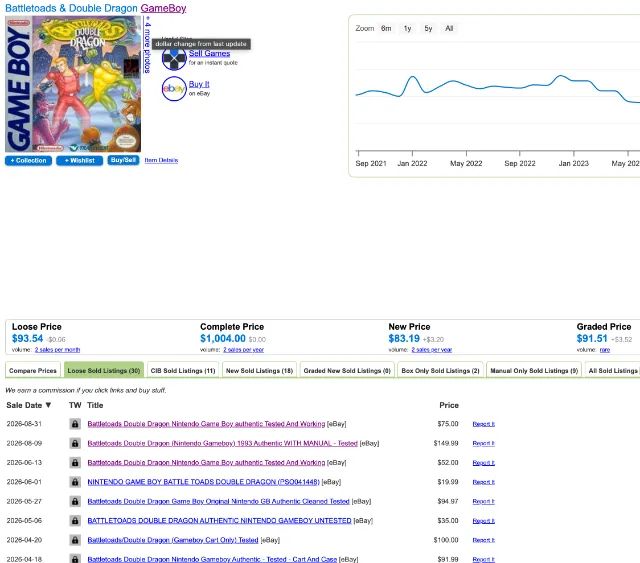Click the GameBoy console link in title
The image size is (640, 563).
[x=163, y=8]
